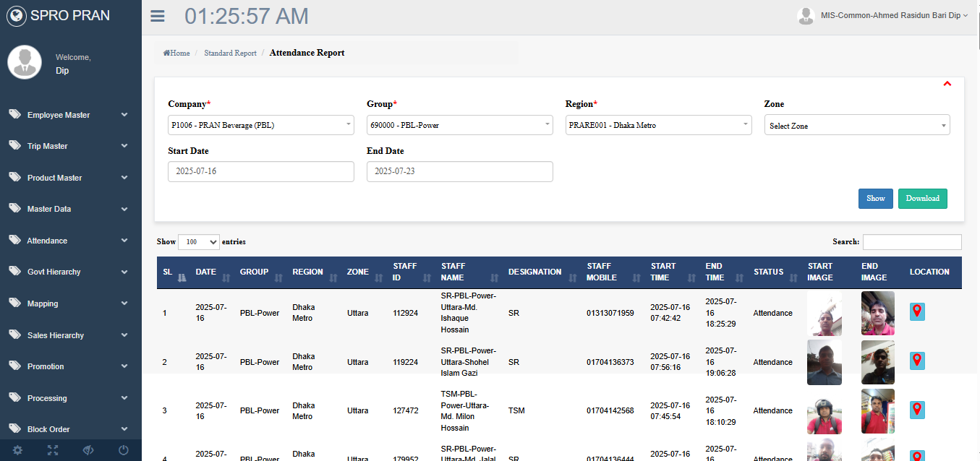Enter fullscreen using the expand arrows icon
This screenshot has height=461, width=980.
click(53, 450)
